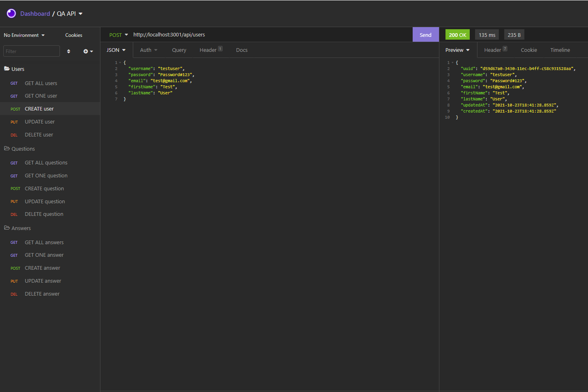588x392 pixels.
Task: Switch to the Query tab
Action: [x=179, y=50]
